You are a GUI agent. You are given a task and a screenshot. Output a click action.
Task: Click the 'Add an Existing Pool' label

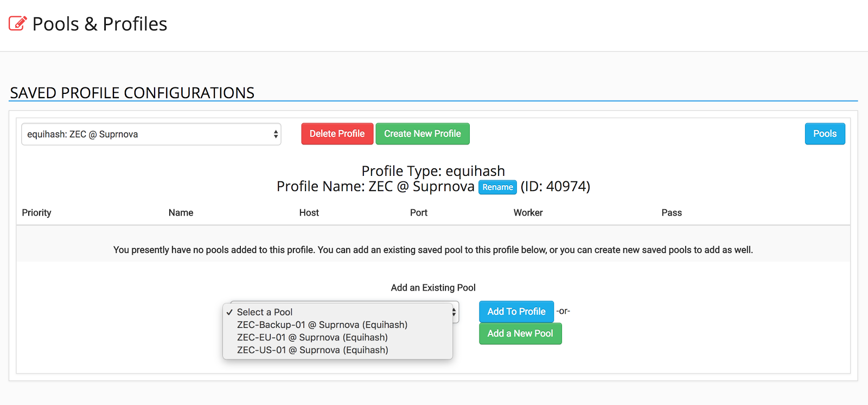(433, 288)
